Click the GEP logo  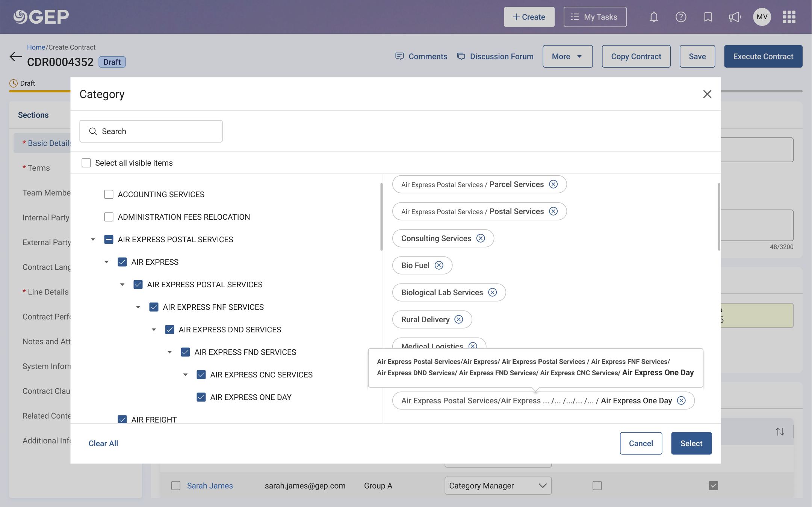coord(41,17)
